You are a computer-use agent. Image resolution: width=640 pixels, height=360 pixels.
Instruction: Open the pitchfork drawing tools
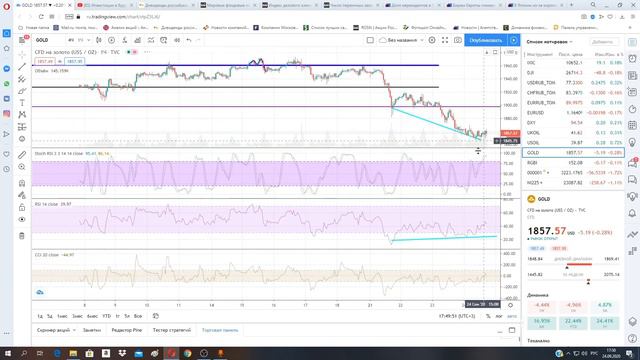22,79
